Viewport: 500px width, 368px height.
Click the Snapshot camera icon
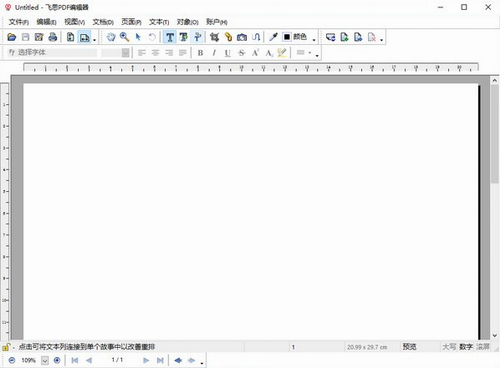(242, 37)
